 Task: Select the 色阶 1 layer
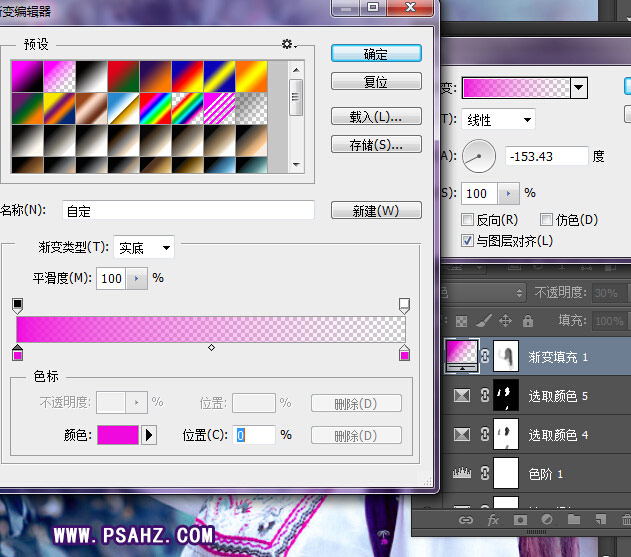click(560, 473)
